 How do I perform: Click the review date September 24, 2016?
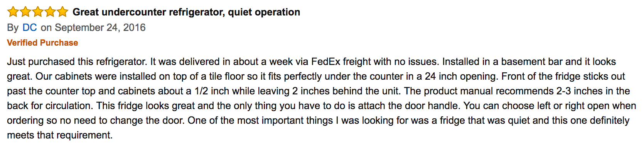pos(100,27)
